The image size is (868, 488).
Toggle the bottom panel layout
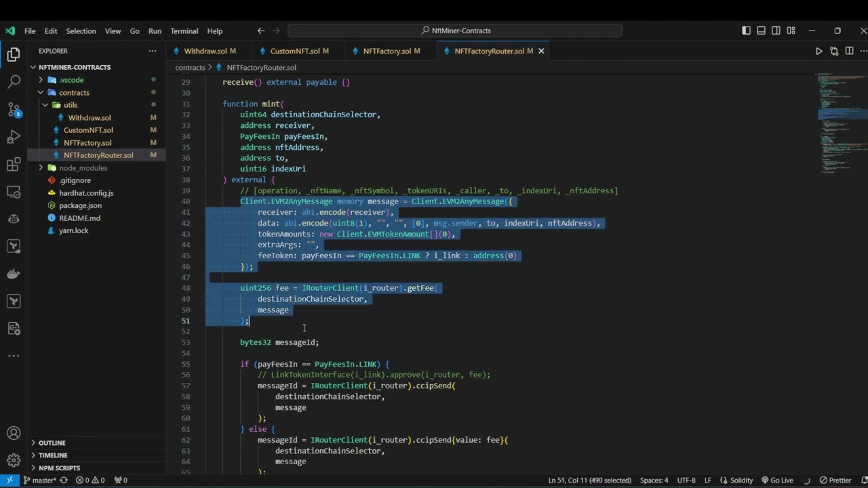coord(761,30)
